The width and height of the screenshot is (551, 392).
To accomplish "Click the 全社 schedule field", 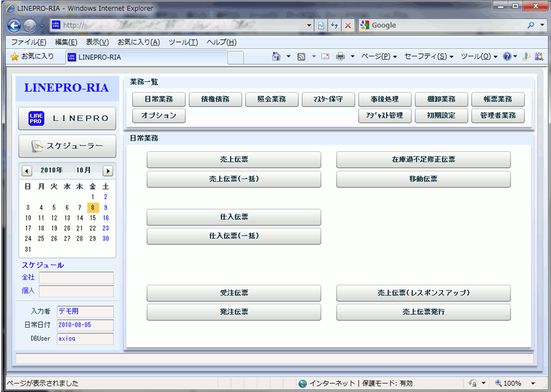I will pyautogui.click(x=76, y=278).
